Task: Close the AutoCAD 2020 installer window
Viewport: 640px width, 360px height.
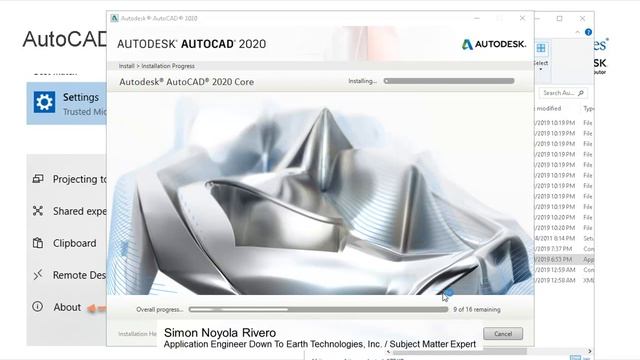Action: [522, 18]
